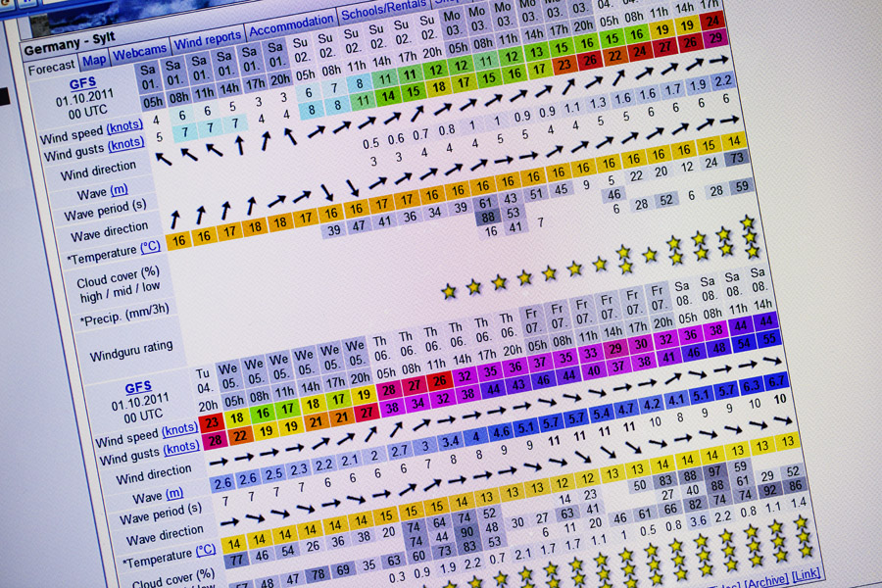The image size is (882, 588).
Task: Click the GFS model link in upper table
Action: [82, 83]
